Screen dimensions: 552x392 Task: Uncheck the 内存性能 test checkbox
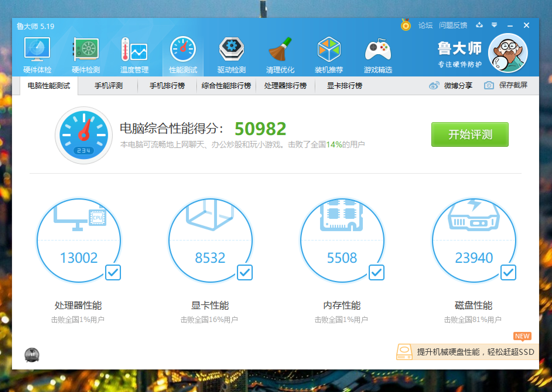tap(377, 272)
